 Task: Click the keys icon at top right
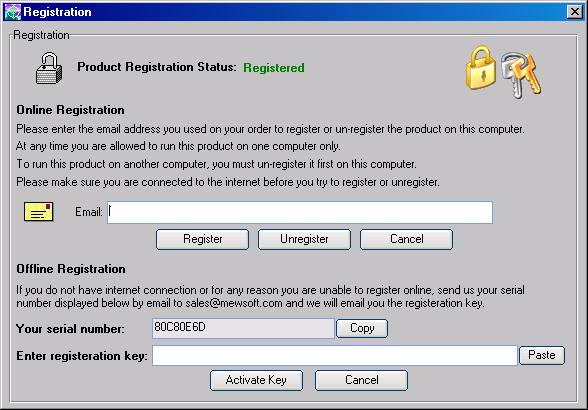(521, 75)
